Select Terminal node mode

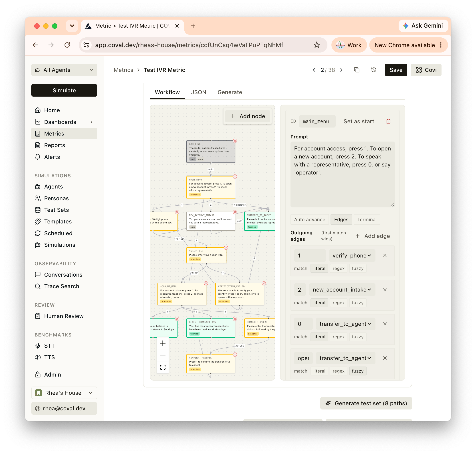pos(367,219)
